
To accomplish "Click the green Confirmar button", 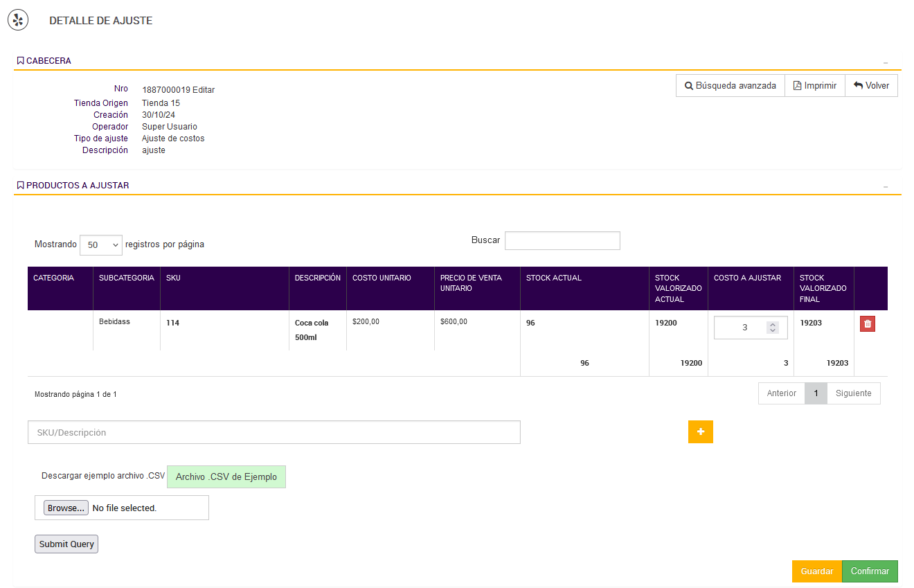I will point(869,571).
